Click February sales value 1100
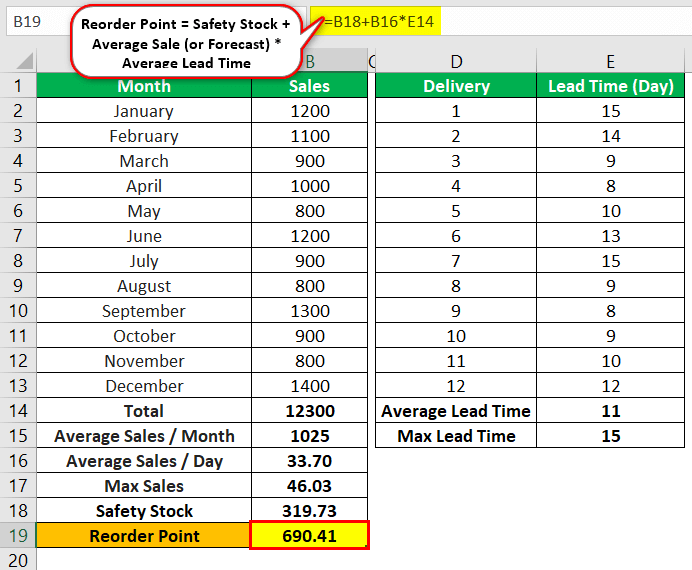The image size is (692, 570). coord(309,136)
